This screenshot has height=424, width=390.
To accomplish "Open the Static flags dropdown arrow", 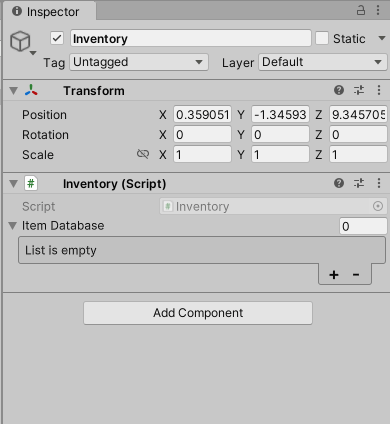I will point(382,38).
